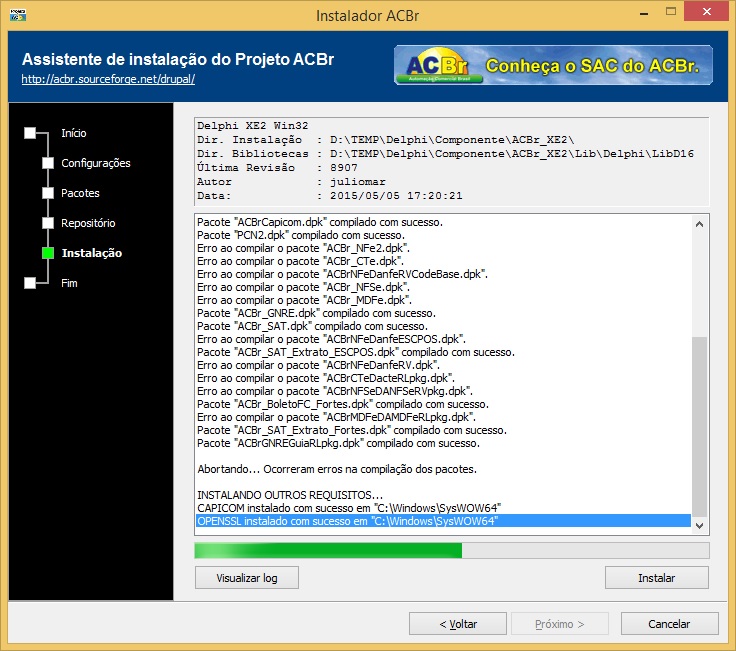Select the ACBrNFeDanfeRVCodeBase.dpk error line
This screenshot has height=651, width=736.
coord(443,274)
